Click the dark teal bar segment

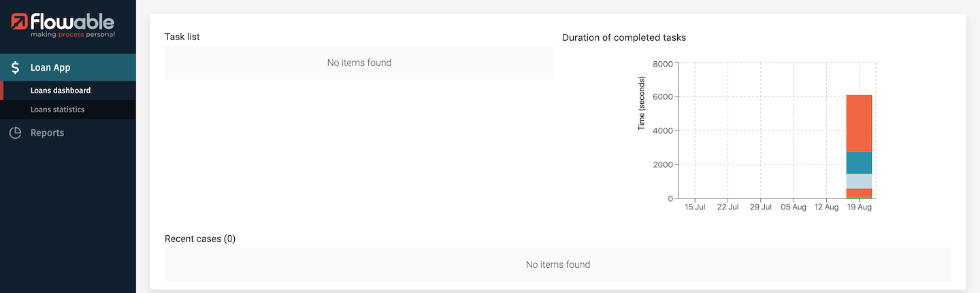[x=859, y=162]
